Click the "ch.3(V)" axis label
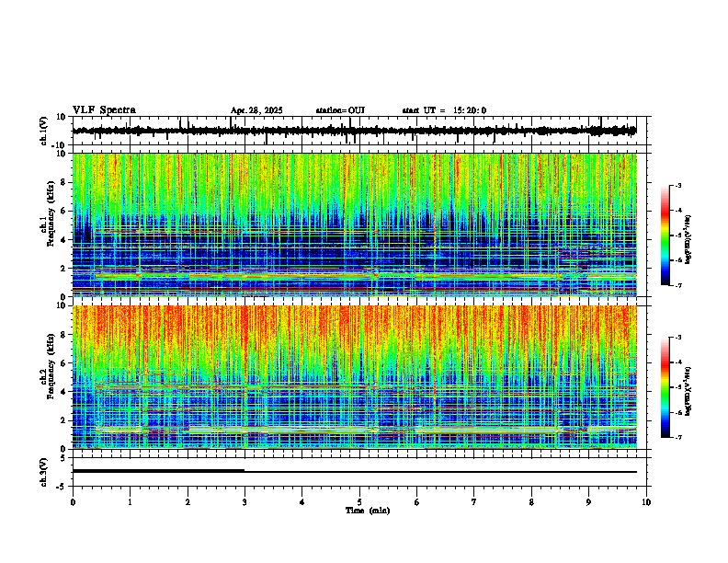The width and height of the screenshot is (728, 563). [44, 473]
